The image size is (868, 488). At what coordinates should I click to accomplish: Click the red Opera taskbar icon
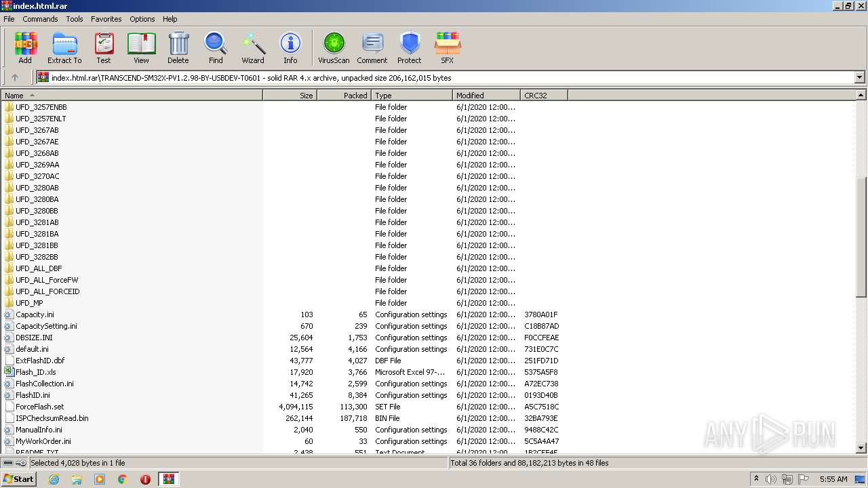[x=145, y=479]
